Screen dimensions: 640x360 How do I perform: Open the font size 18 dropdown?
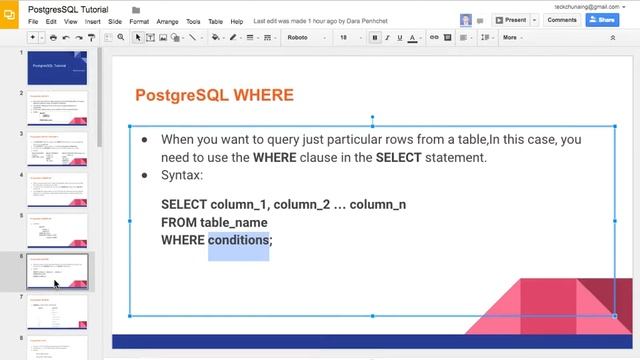[x=350, y=38]
